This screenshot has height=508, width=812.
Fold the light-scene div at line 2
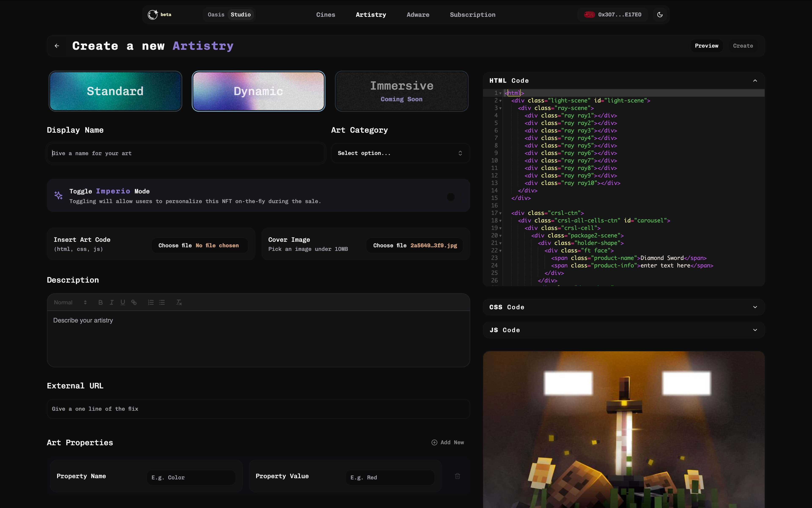tap(500, 101)
